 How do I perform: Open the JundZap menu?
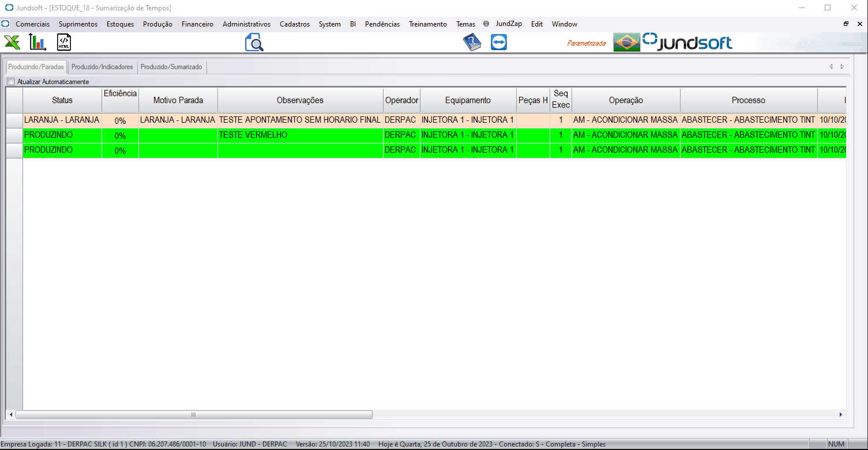pos(509,24)
